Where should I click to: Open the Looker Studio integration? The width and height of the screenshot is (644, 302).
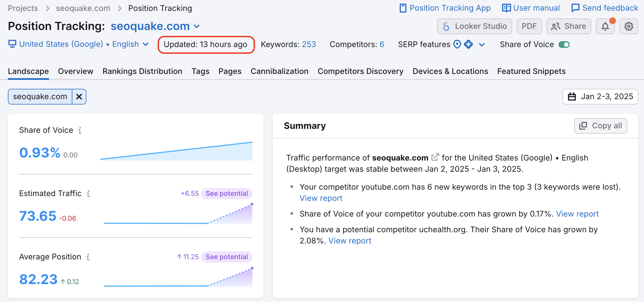tap(475, 26)
